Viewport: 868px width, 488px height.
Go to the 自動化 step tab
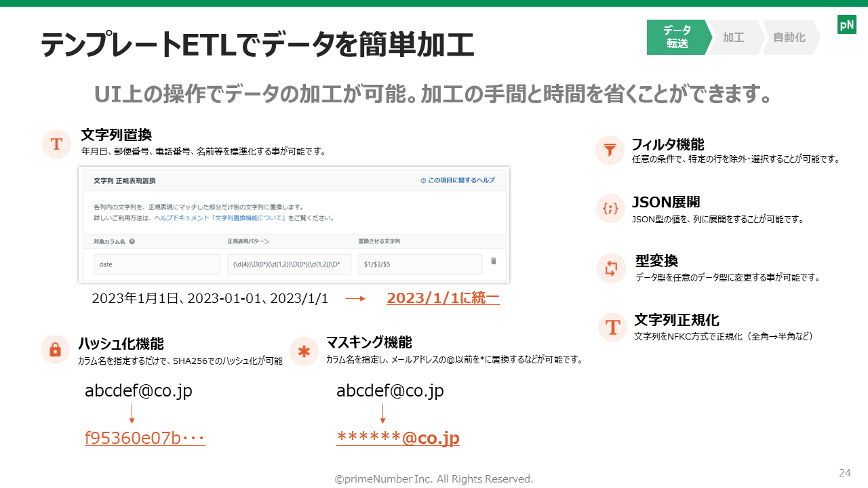pos(789,37)
